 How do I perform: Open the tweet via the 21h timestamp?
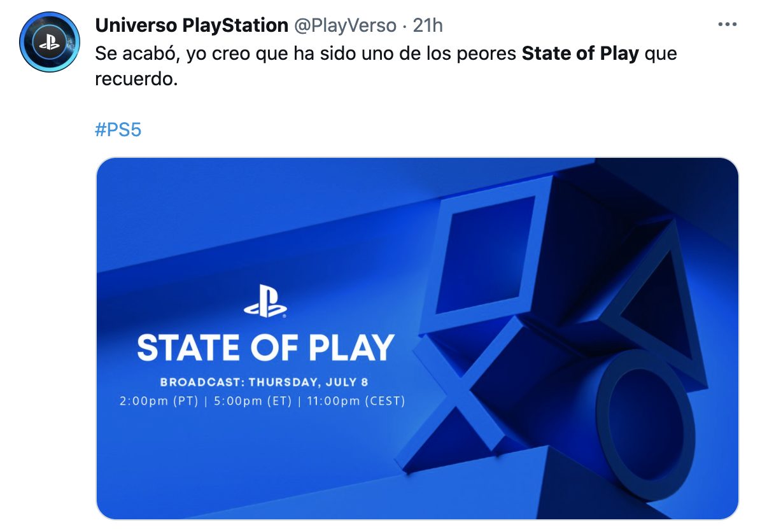(428, 25)
